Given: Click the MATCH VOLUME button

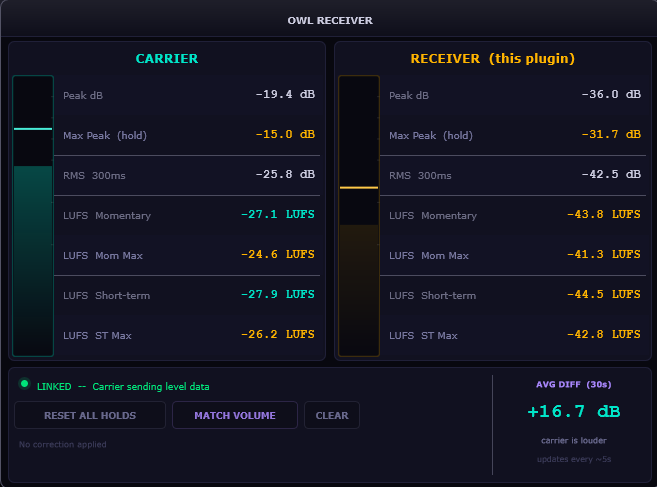Looking at the screenshot, I should click(235, 415).
